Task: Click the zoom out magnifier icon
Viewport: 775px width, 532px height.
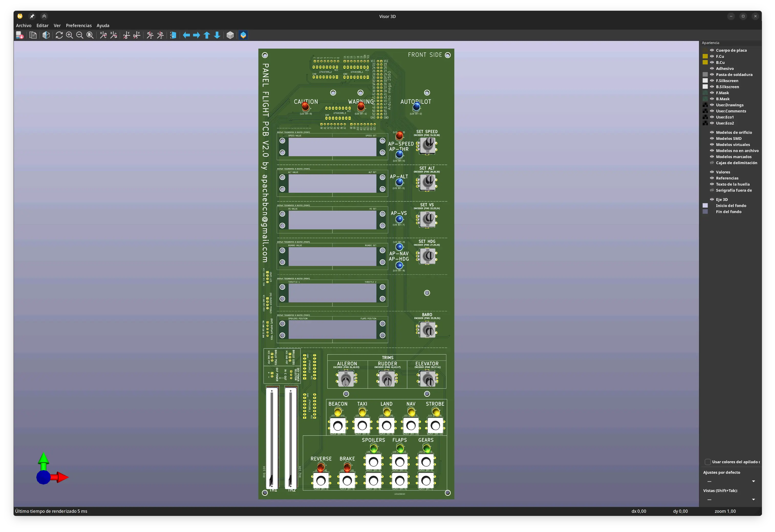Action: (80, 35)
